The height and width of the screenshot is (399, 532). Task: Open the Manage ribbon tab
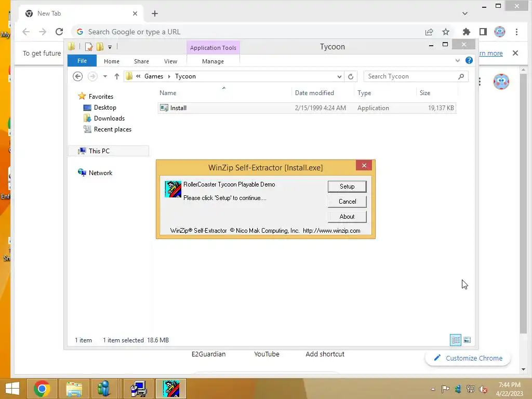(x=212, y=61)
